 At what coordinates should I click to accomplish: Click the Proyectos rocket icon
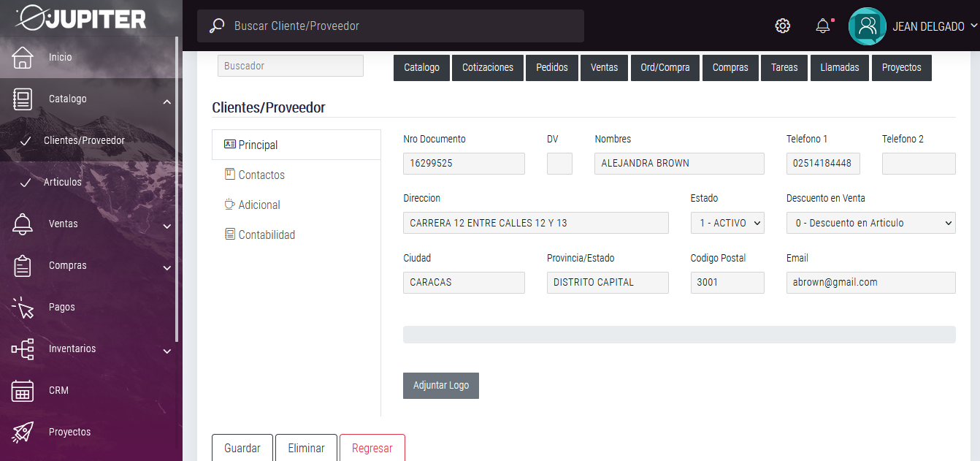pos(23,432)
